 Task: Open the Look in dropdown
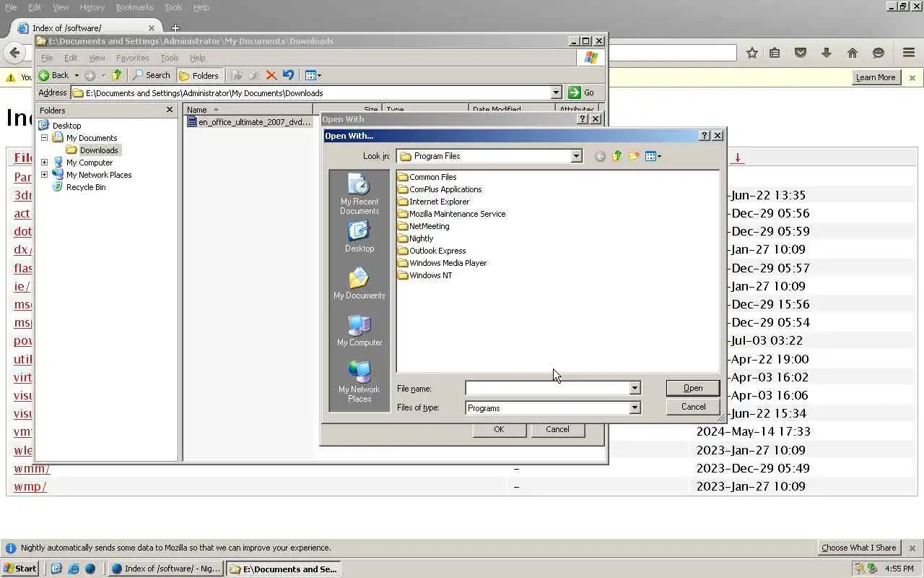(x=576, y=156)
